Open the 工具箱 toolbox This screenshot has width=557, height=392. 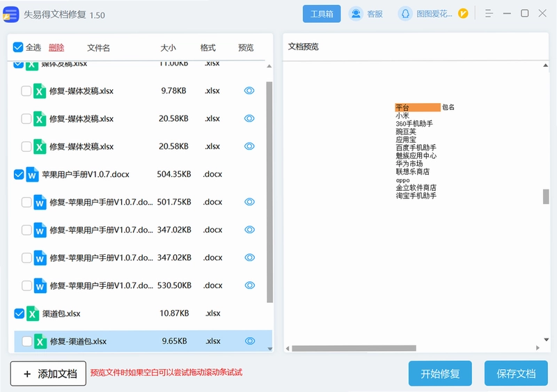[x=322, y=14]
